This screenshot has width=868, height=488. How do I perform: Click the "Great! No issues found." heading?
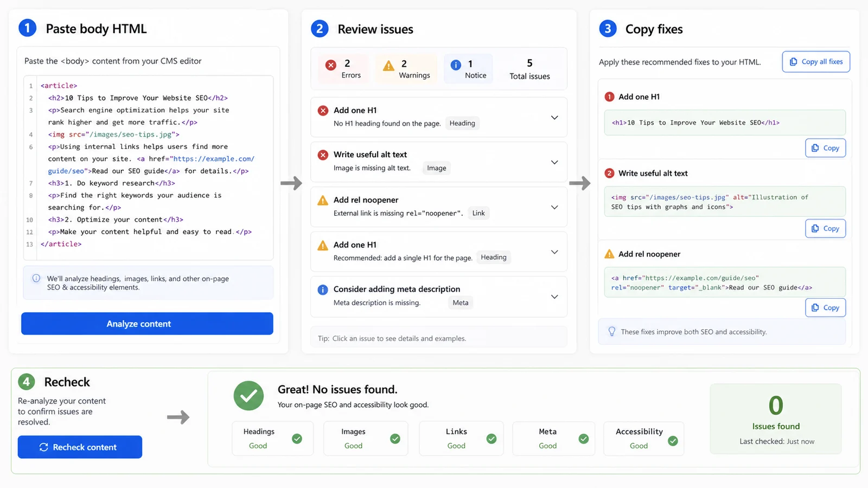[x=337, y=389]
